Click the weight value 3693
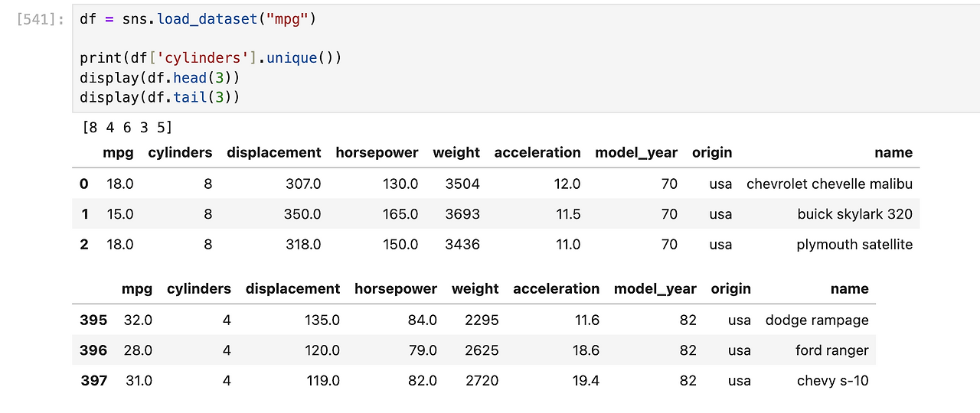This screenshot has height=413, width=980. [462, 214]
